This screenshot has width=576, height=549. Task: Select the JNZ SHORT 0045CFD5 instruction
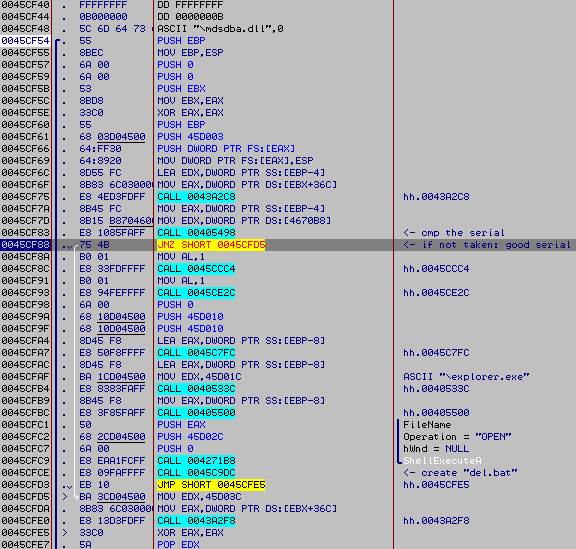coord(211,245)
